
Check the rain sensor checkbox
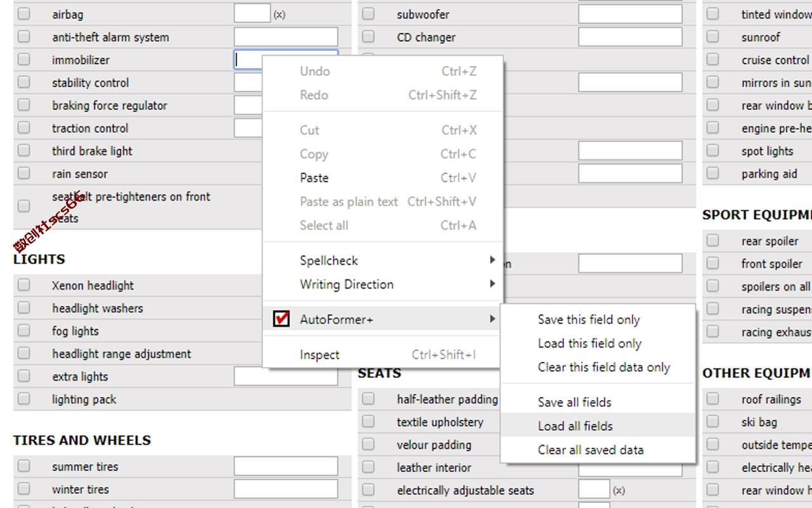click(x=23, y=173)
